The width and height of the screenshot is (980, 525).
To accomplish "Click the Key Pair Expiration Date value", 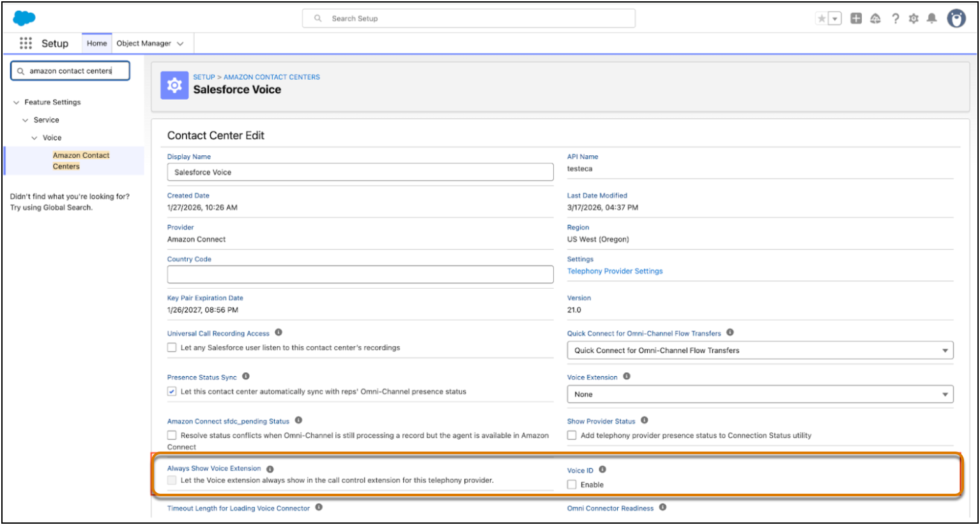I will coord(203,310).
